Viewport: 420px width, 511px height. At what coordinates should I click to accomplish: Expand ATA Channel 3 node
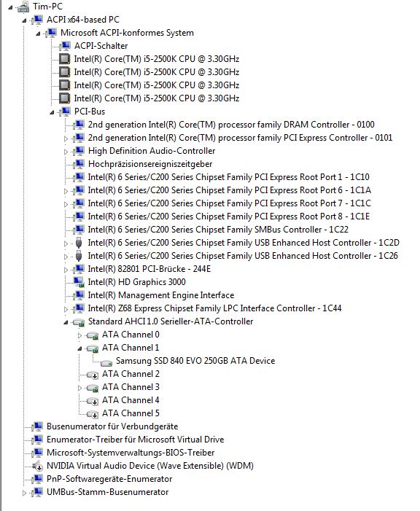tap(80, 388)
